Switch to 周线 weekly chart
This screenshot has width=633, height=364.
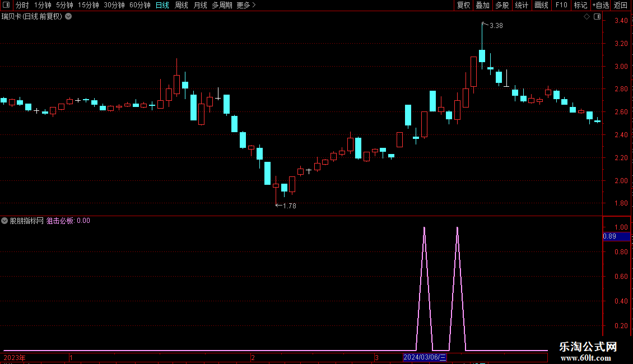click(181, 5)
